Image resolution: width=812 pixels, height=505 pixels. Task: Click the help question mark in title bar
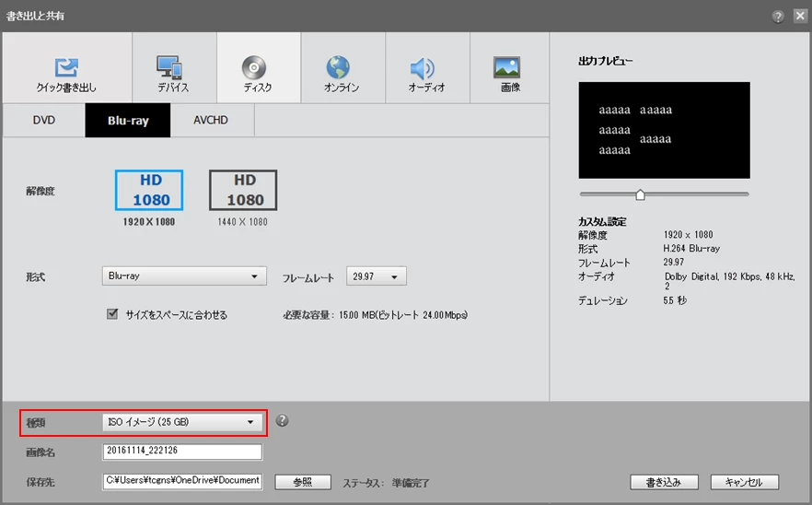pos(778,17)
